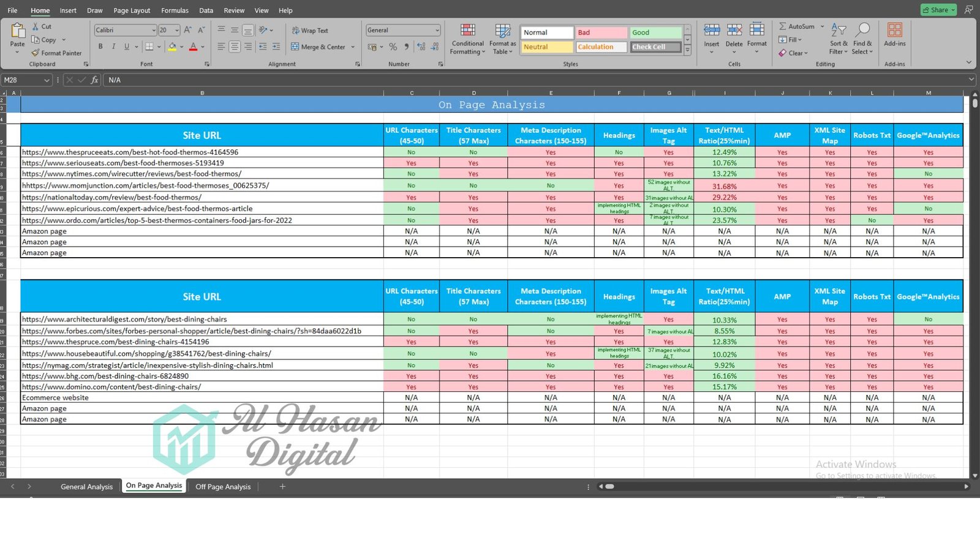Click the Delete cells icon

[734, 29]
